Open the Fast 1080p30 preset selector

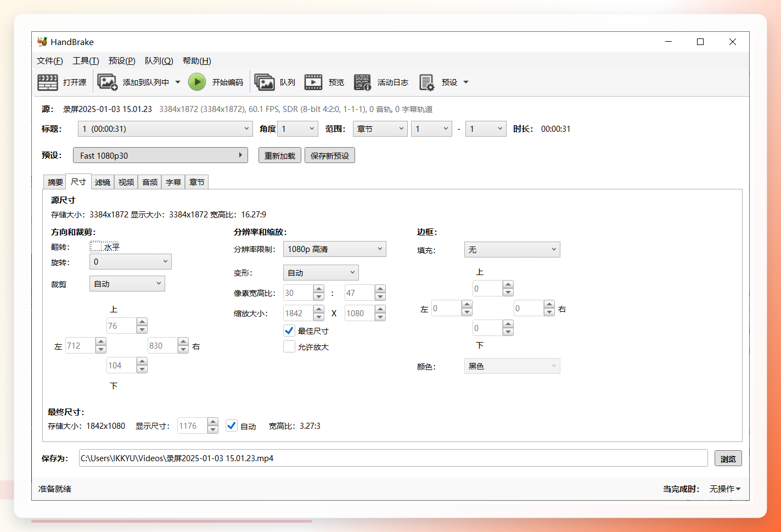[x=160, y=155]
